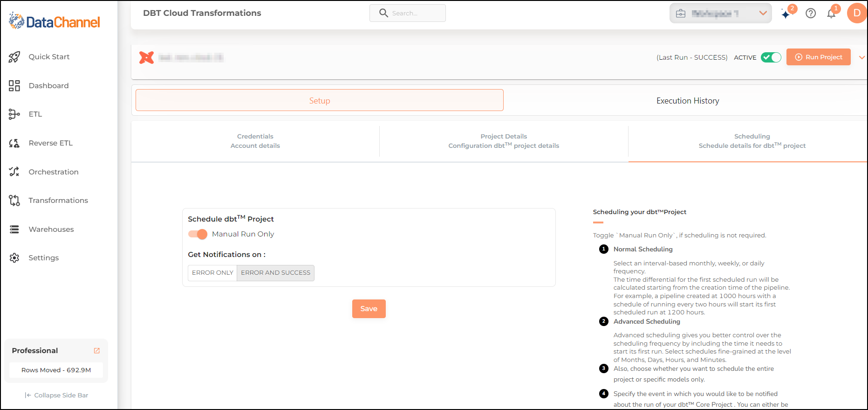Switch to Execution History tab
The width and height of the screenshot is (868, 410).
pos(688,101)
